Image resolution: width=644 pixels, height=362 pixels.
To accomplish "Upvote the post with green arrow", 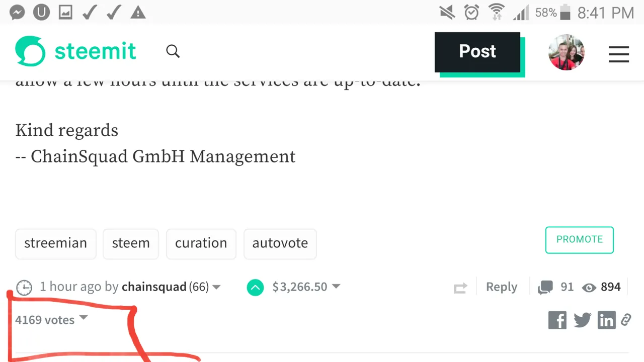I will pyautogui.click(x=255, y=288).
